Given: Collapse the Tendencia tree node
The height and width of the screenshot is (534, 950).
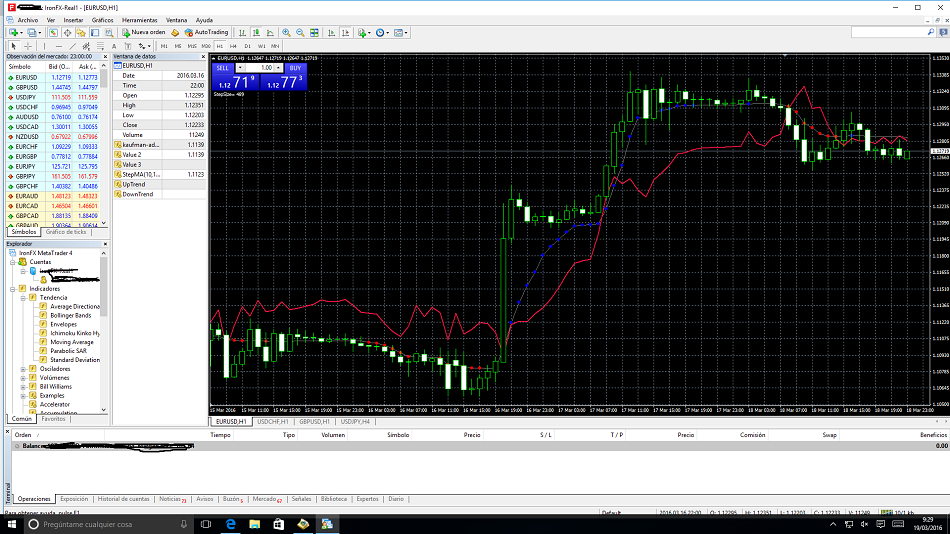Looking at the screenshot, I should pyautogui.click(x=24, y=297).
